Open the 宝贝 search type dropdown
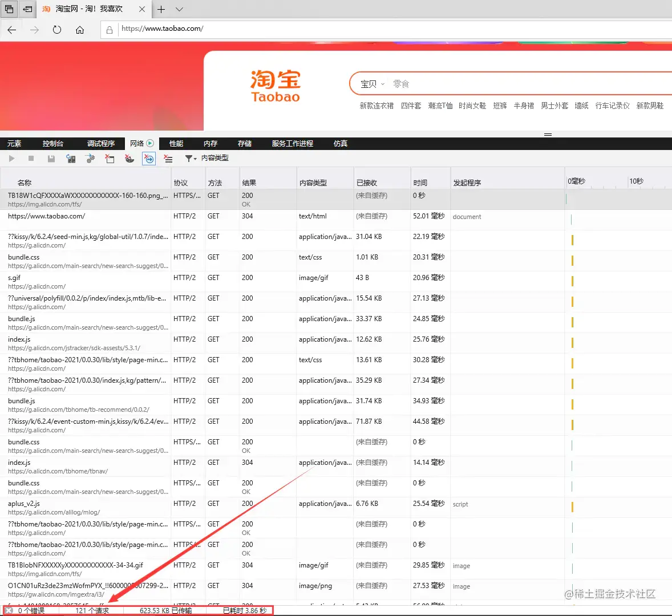 click(373, 84)
